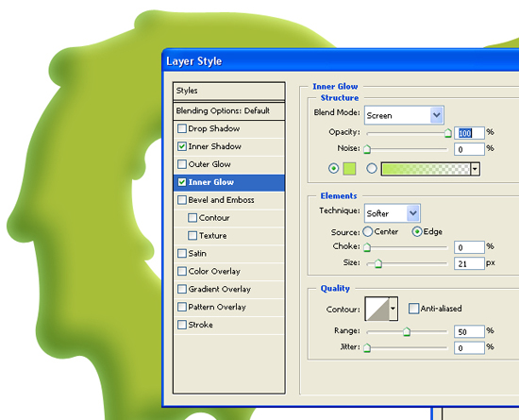
Task: Toggle the Anti-aliased checkbox
Action: (413, 309)
